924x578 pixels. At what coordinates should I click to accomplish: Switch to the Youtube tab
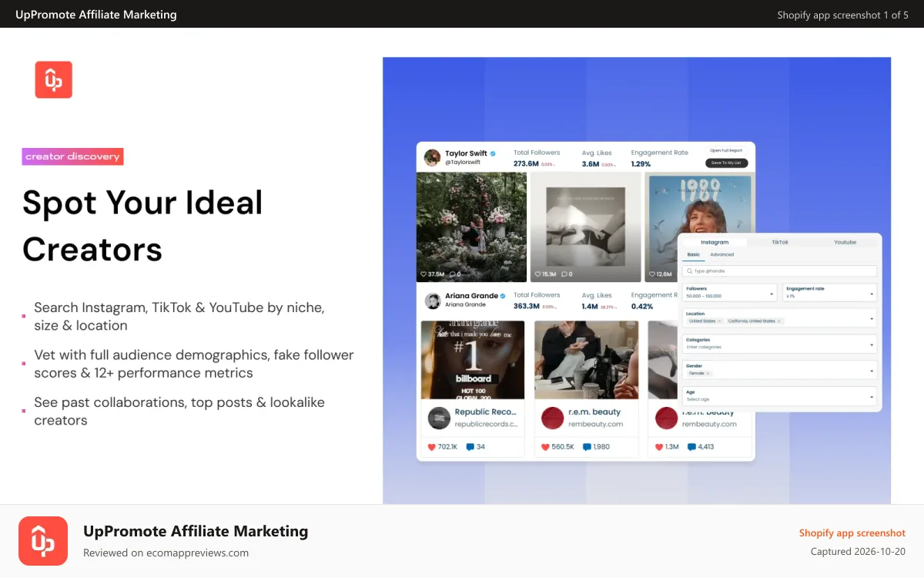pos(845,242)
